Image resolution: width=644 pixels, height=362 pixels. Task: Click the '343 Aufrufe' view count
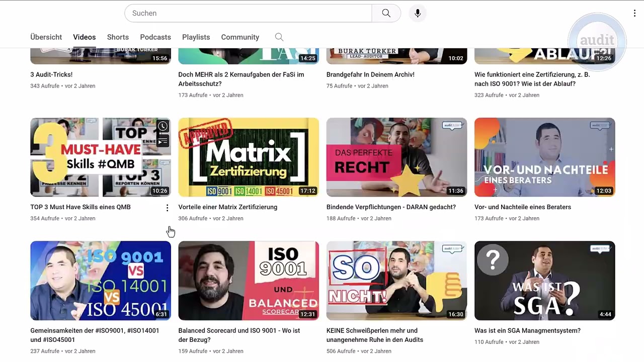point(45,86)
